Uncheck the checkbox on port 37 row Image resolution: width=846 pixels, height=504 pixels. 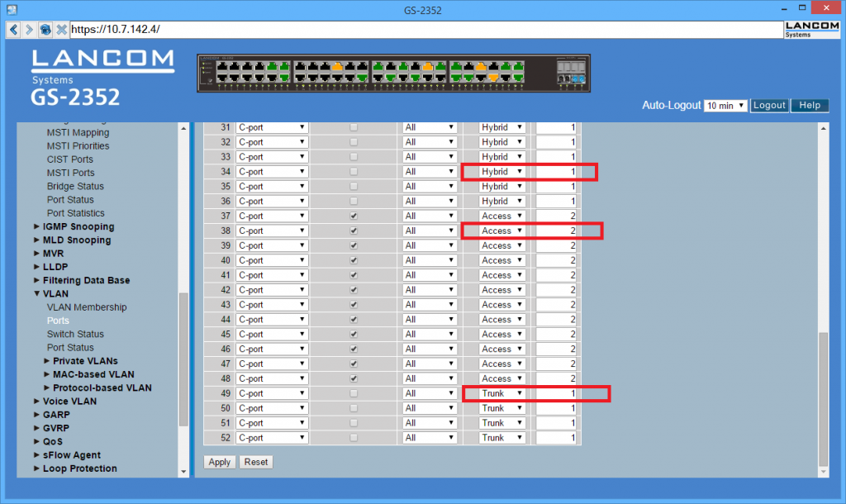tap(354, 216)
